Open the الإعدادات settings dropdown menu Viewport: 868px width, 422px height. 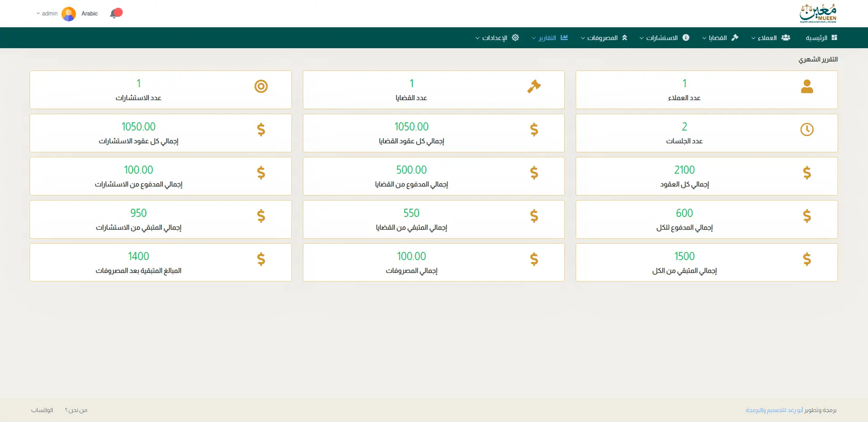(497, 38)
